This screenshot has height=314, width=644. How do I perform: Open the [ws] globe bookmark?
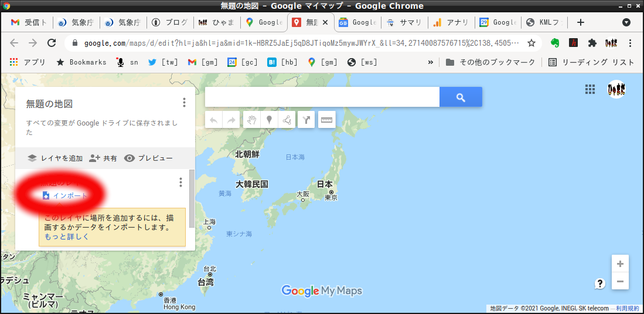click(x=362, y=62)
